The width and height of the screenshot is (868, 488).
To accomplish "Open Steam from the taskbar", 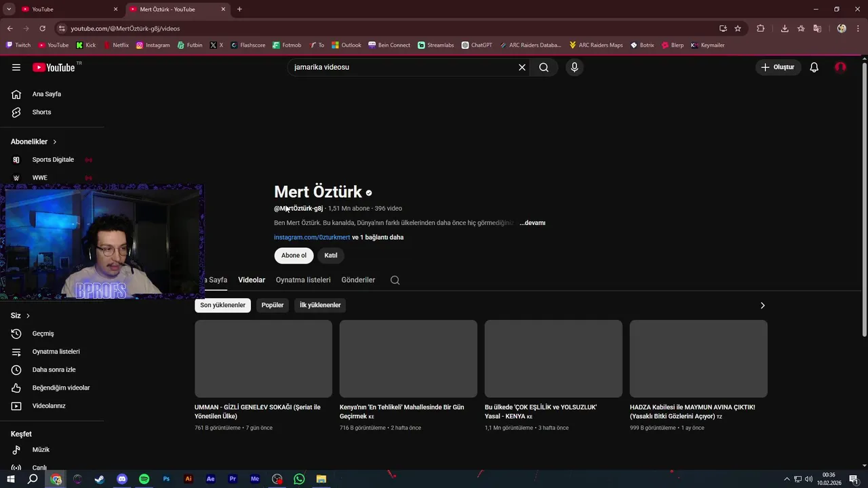I will pyautogui.click(x=100, y=479).
